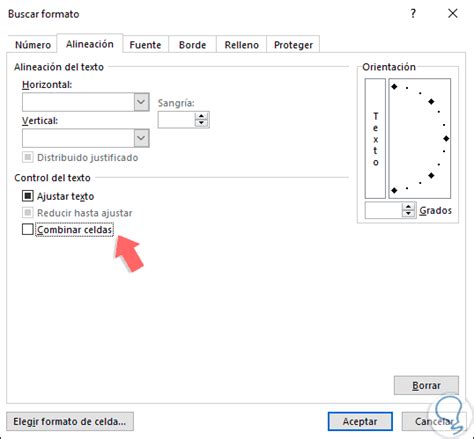This screenshot has height=439, width=474.
Task: Decrease the Grados value with down arrow
Action: 408,213
